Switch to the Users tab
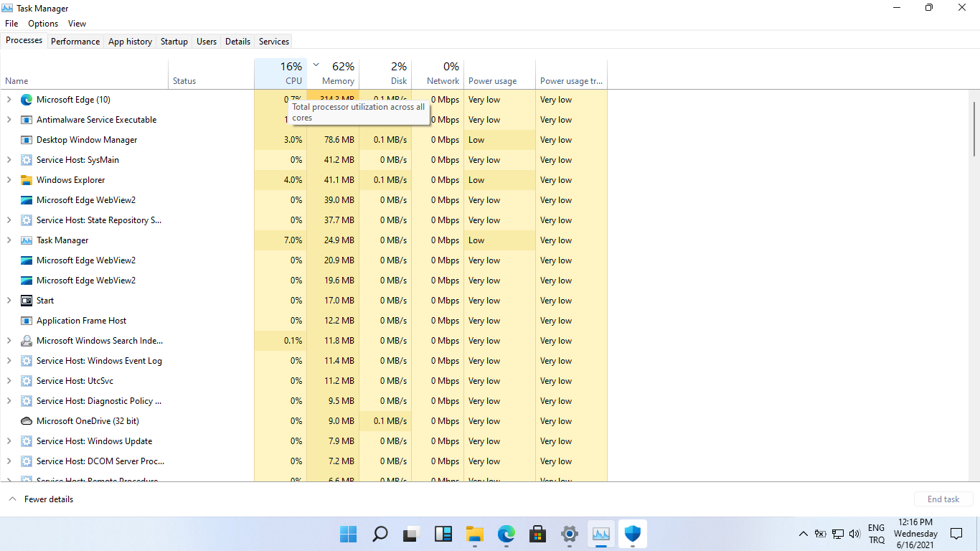980x551 pixels. point(207,42)
